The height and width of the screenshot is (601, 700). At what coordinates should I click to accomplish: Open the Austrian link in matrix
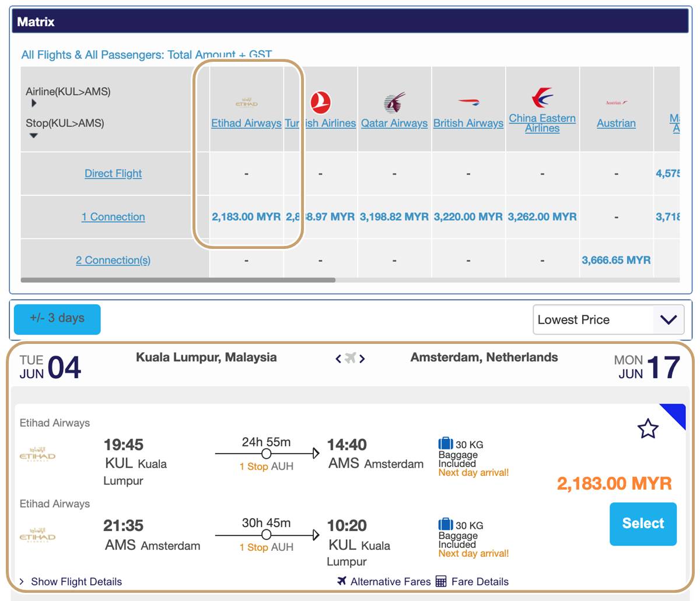(x=617, y=123)
